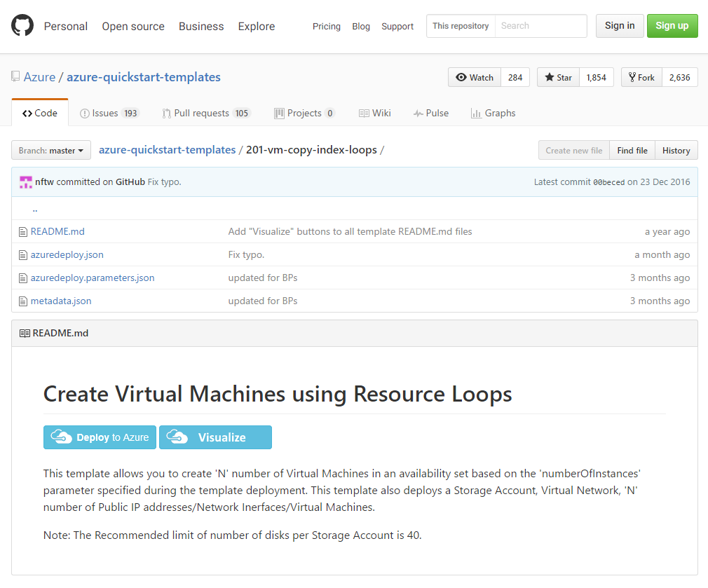
Task: Click the file icon beside azuredeploy.json
Action: pos(23,255)
